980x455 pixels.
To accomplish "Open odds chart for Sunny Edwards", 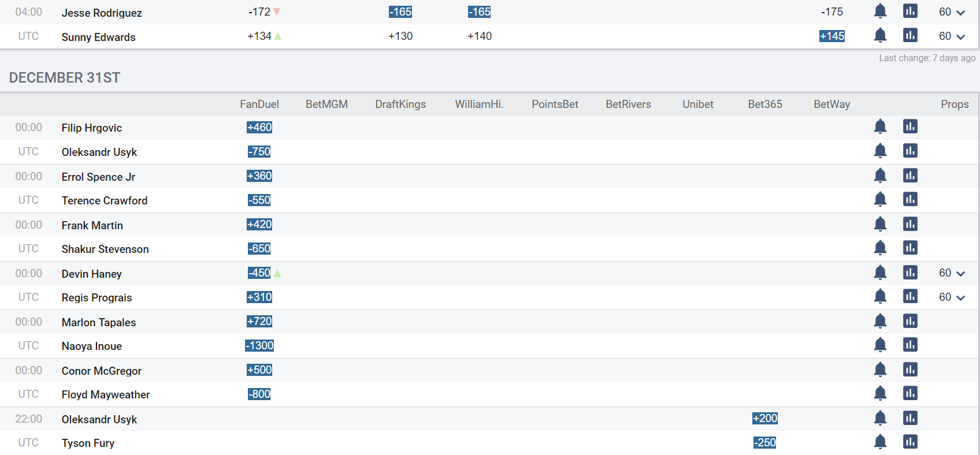I will pyautogui.click(x=910, y=35).
